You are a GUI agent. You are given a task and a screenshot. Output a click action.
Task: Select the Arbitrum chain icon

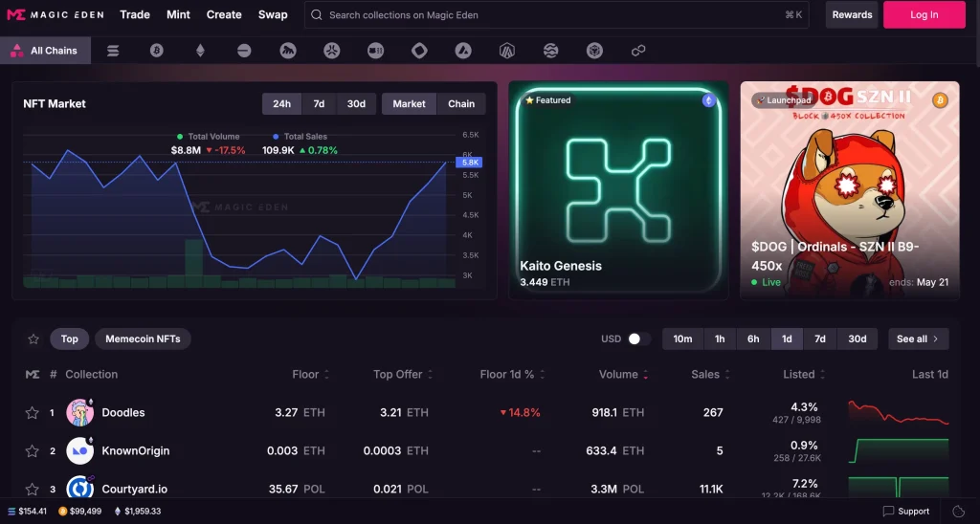507,51
